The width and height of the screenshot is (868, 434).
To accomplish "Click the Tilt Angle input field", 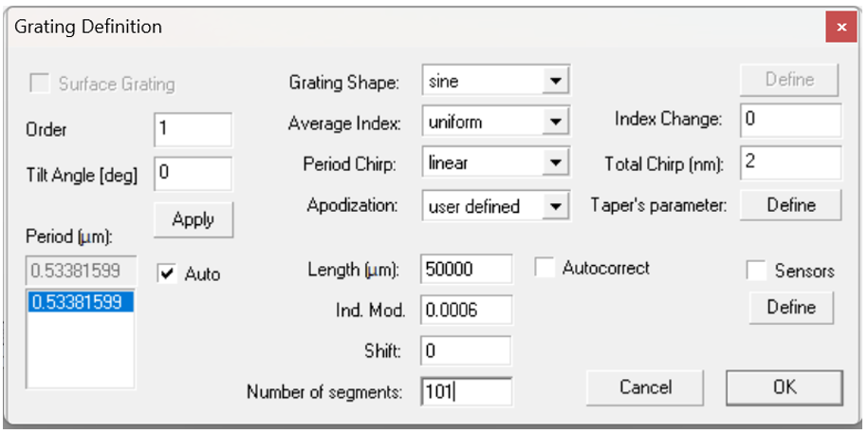I will 192,174.
